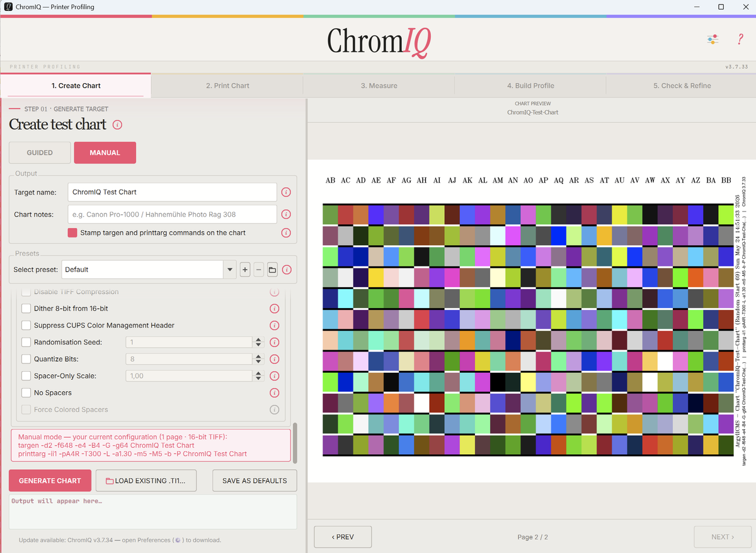Open the preferences sliders icon in header
Viewport: 756px width, 553px height.
coord(713,40)
